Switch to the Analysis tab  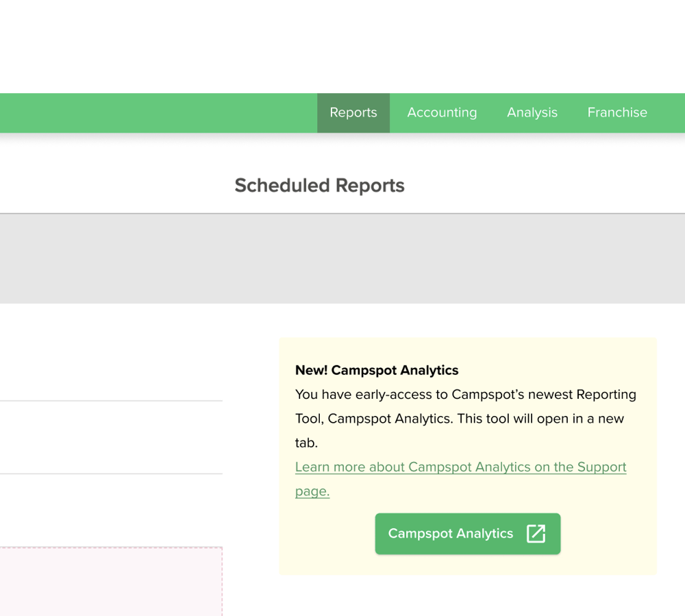click(532, 112)
